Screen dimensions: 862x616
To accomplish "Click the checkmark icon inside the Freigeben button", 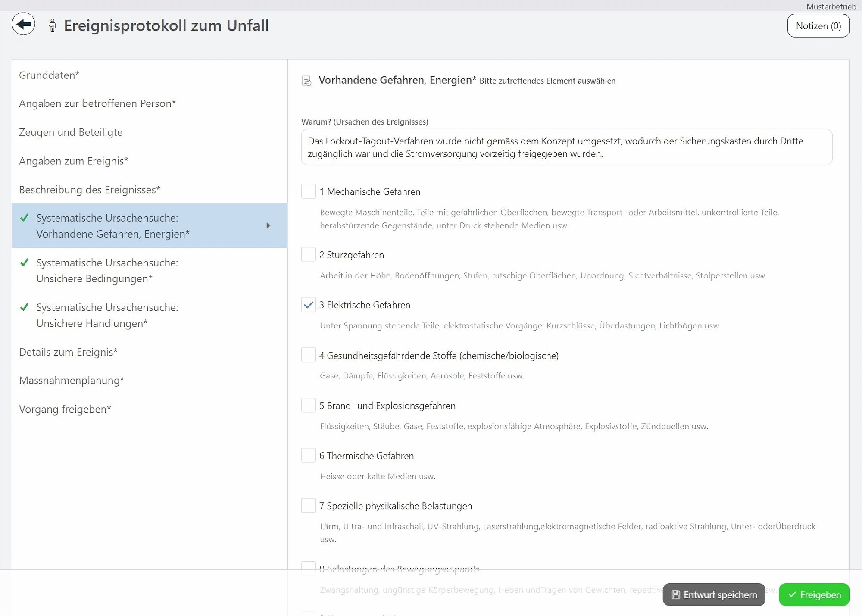I will click(x=792, y=594).
